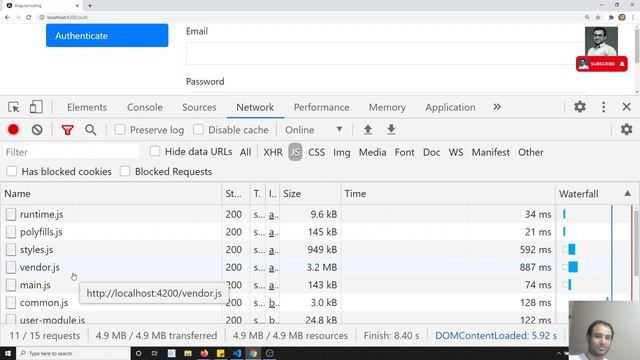Screen dimensions: 640x360
Task: Sort by Size column header
Action: 310,193
